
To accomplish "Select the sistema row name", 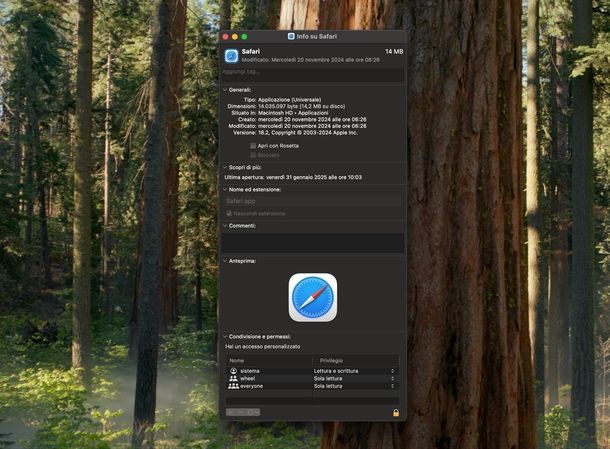I will coord(250,371).
